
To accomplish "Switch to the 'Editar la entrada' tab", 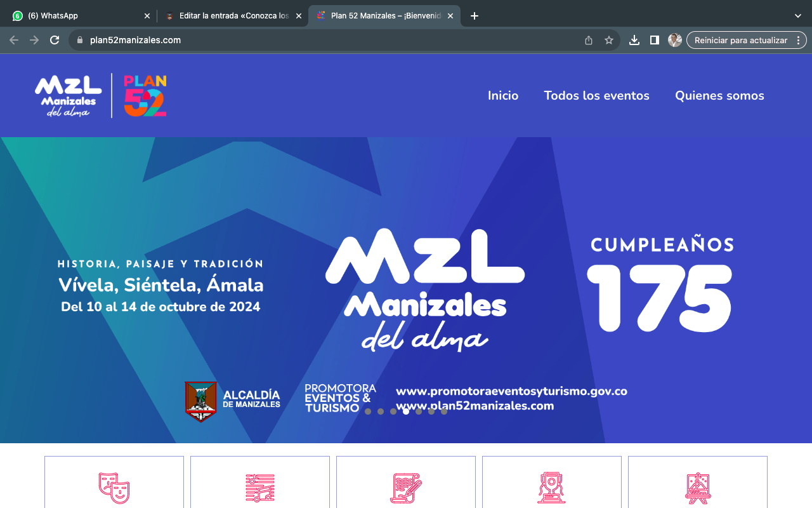I will [x=233, y=16].
